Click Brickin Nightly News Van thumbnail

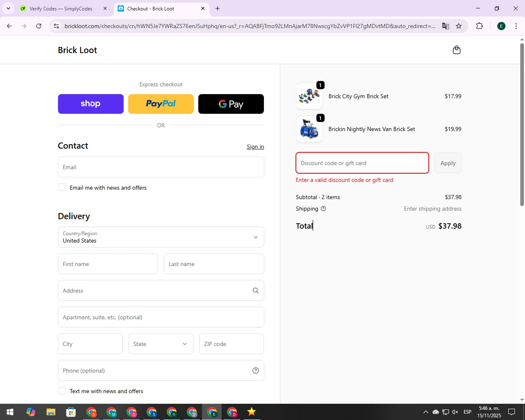(x=309, y=129)
